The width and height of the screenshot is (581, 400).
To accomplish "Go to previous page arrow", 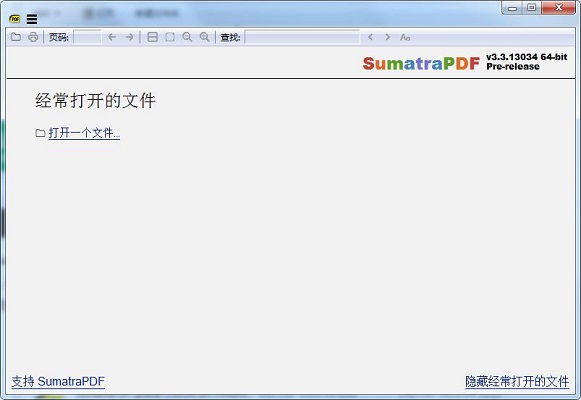I will (x=112, y=37).
